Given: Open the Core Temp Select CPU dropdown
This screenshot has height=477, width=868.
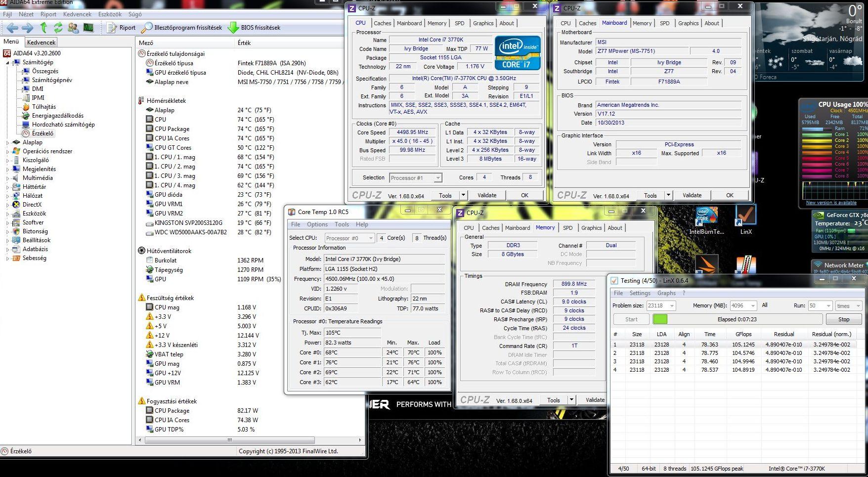Looking at the screenshot, I should [x=371, y=238].
